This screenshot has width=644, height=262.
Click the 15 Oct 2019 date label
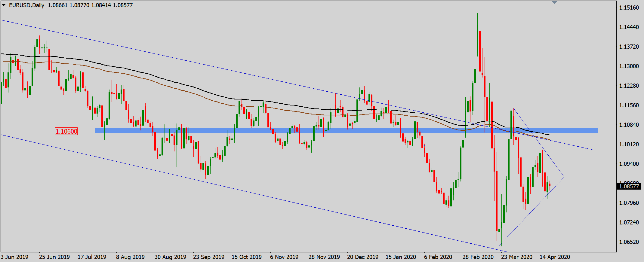point(247,257)
